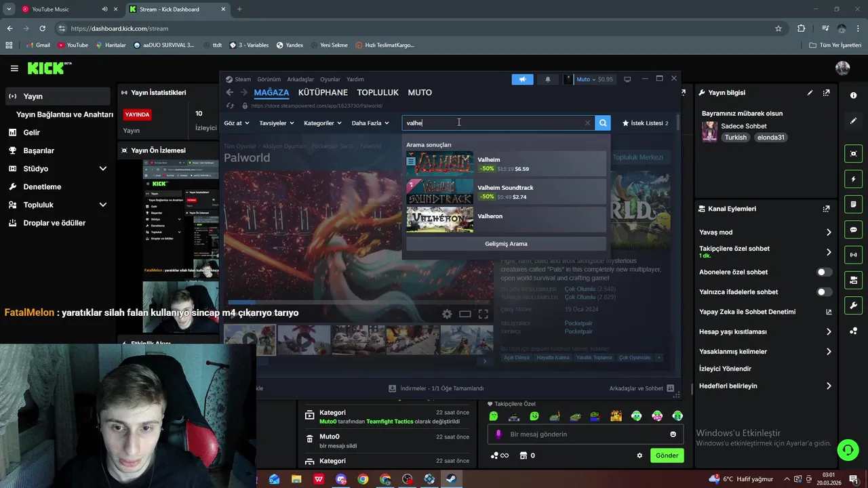868x488 pixels.
Task: Click the Steam search magnifier button
Action: pyautogui.click(x=602, y=123)
